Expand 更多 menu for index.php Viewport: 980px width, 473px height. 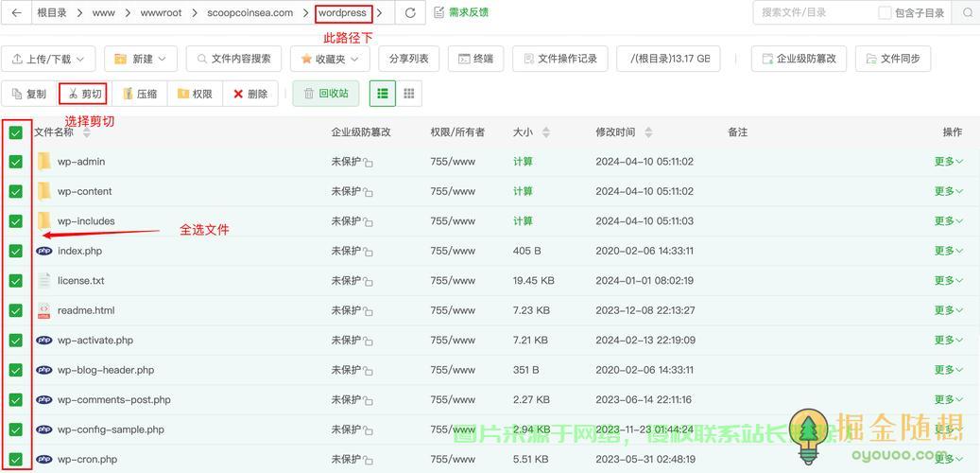pyautogui.click(x=949, y=251)
